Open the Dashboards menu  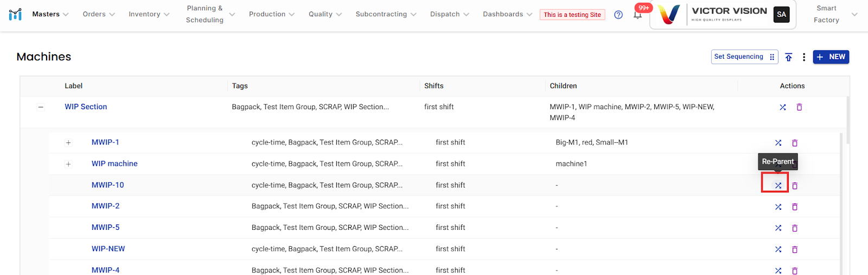click(x=507, y=14)
